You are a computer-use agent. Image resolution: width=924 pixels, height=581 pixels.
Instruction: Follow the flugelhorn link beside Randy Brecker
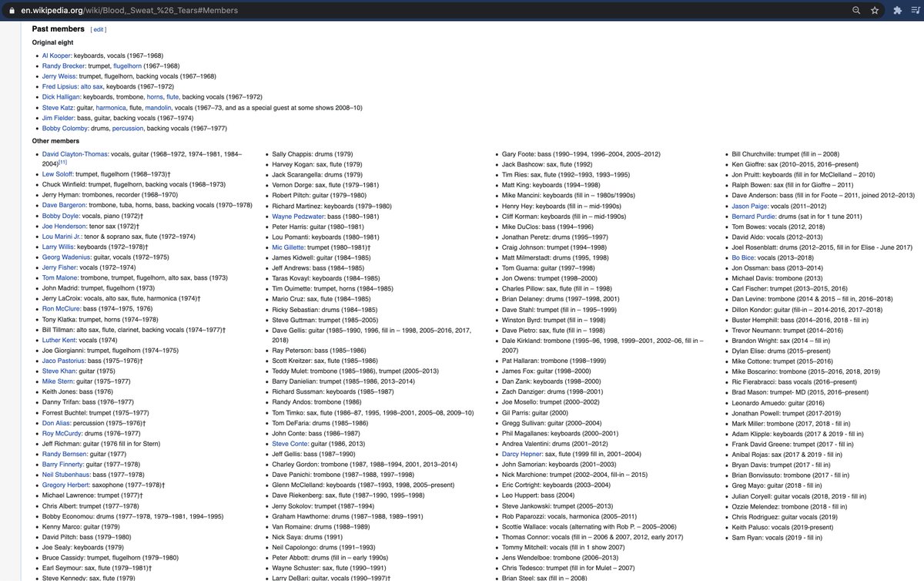click(x=128, y=66)
